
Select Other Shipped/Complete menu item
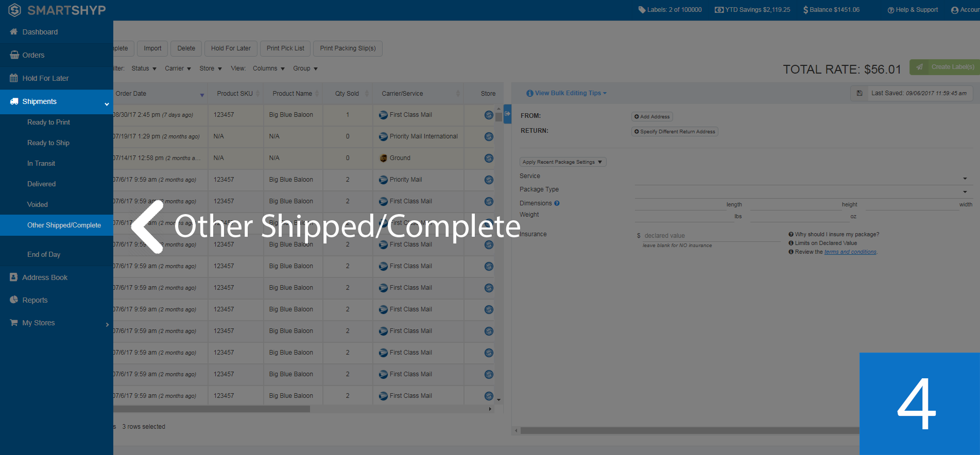(57, 225)
